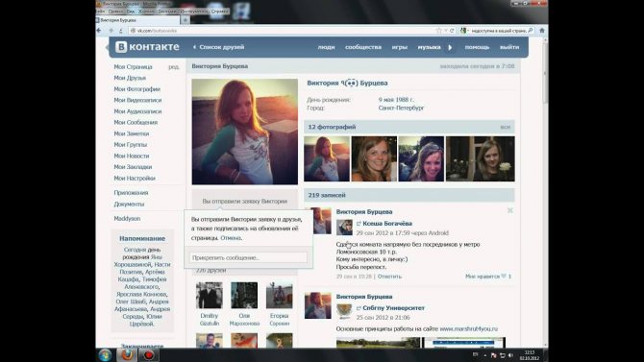Open Мои Новости in sidebar
The image size is (644, 362).
coord(132,156)
